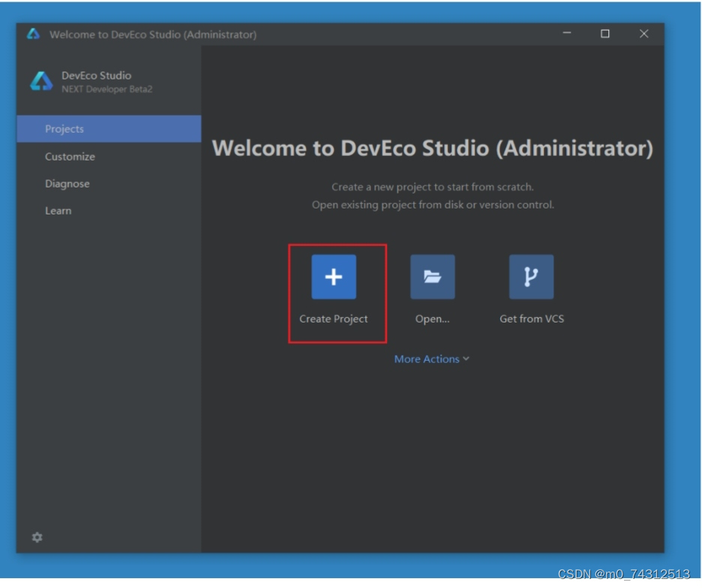The image size is (702, 588).
Task: Click the DevEco Studio name in sidebar
Action: click(x=96, y=75)
